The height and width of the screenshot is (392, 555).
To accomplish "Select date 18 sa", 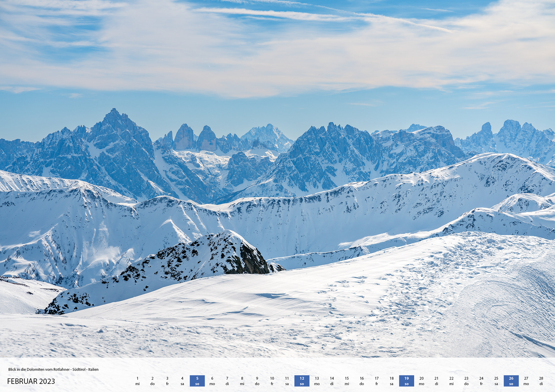I will pyautogui.click(x=392, y=381).
